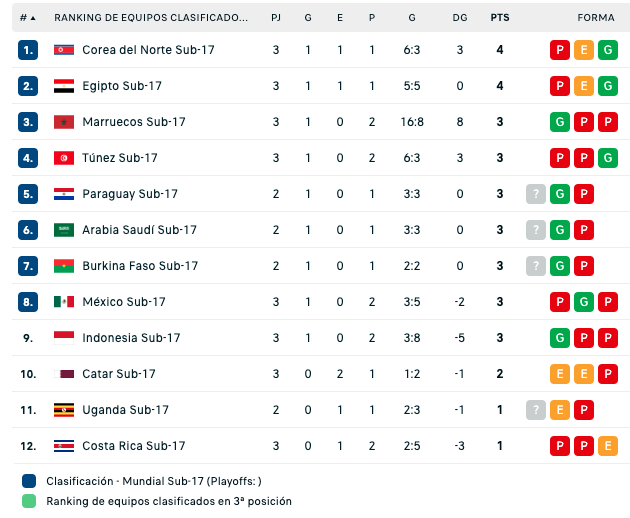Click the Paraguay flag icon
Screen dimensions: 630x518
(x=64, y=194)
